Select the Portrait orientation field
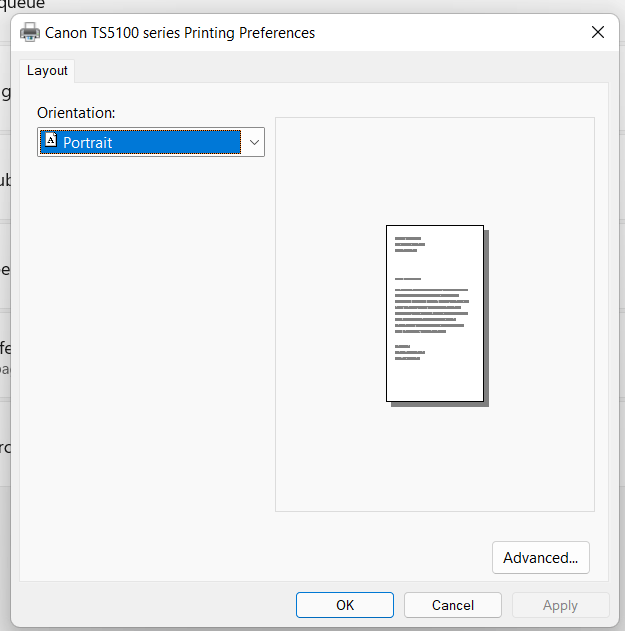Screen dimensions: 625x631 151,142
